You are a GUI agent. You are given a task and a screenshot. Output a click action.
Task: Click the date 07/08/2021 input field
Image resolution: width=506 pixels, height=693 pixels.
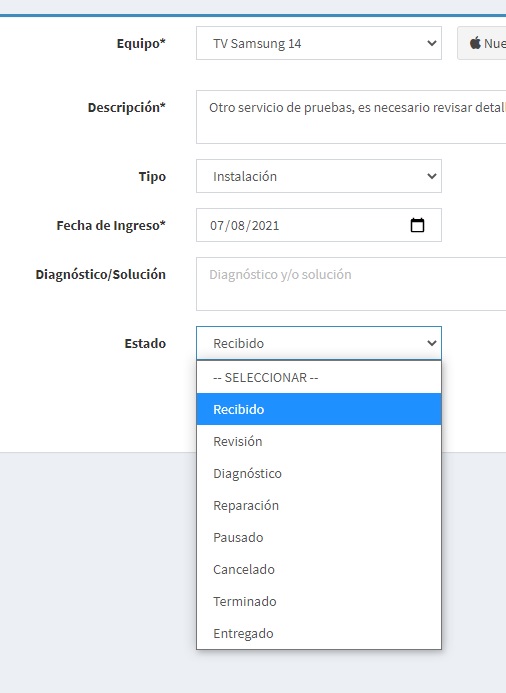click(x=319, y=225)
